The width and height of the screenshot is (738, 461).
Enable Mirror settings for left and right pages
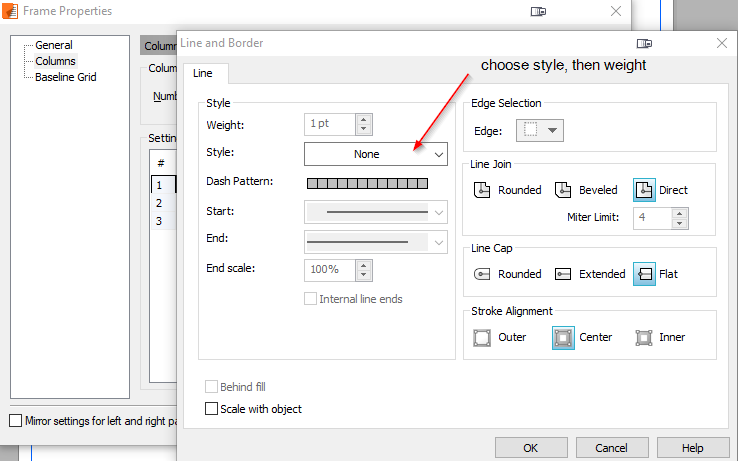16,421
